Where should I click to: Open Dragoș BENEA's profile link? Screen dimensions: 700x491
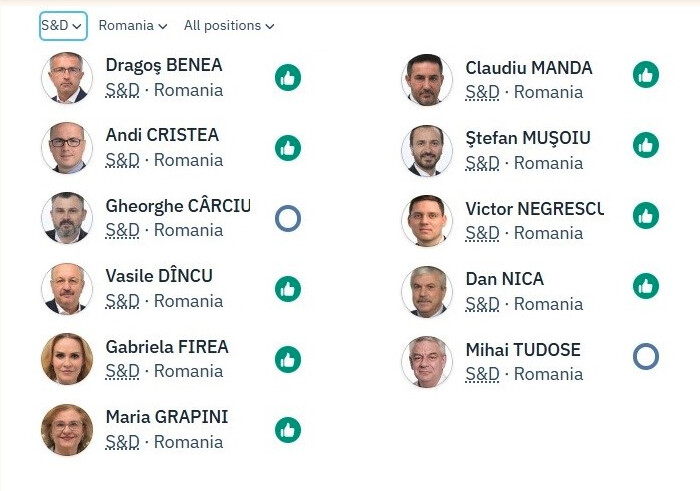click(x=164, y=65)
